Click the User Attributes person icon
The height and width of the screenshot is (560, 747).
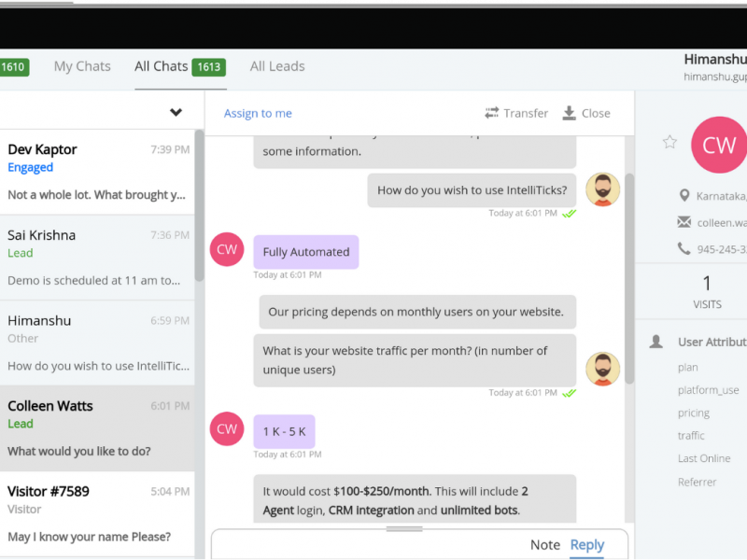pos(656,342)
